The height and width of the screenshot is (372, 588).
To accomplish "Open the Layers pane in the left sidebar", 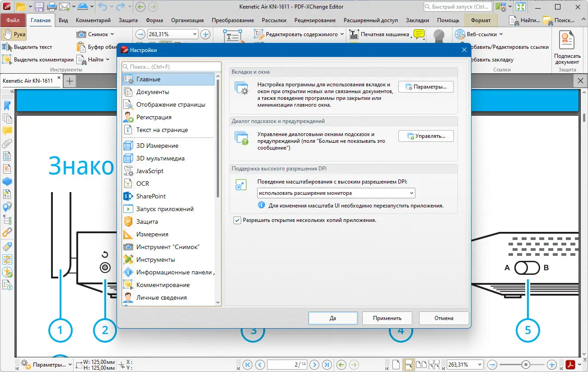I will pyautogui.click(x=7, y=182).
